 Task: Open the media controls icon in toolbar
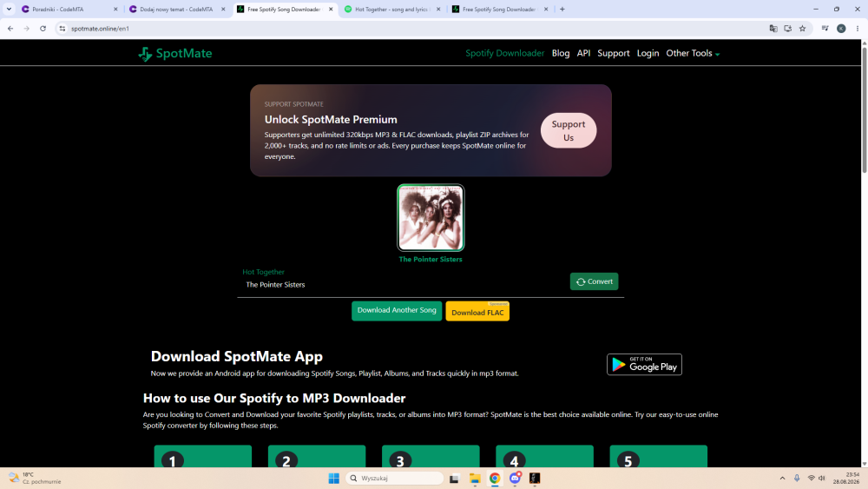[x=825, y=29]
